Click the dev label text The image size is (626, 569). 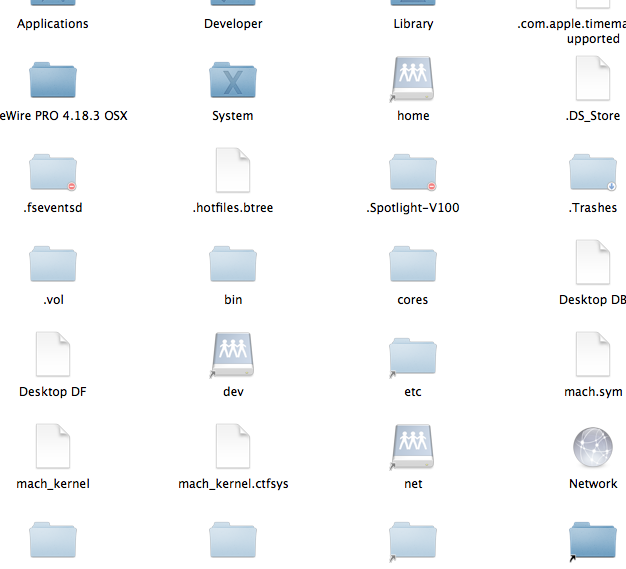click(233, 392)
